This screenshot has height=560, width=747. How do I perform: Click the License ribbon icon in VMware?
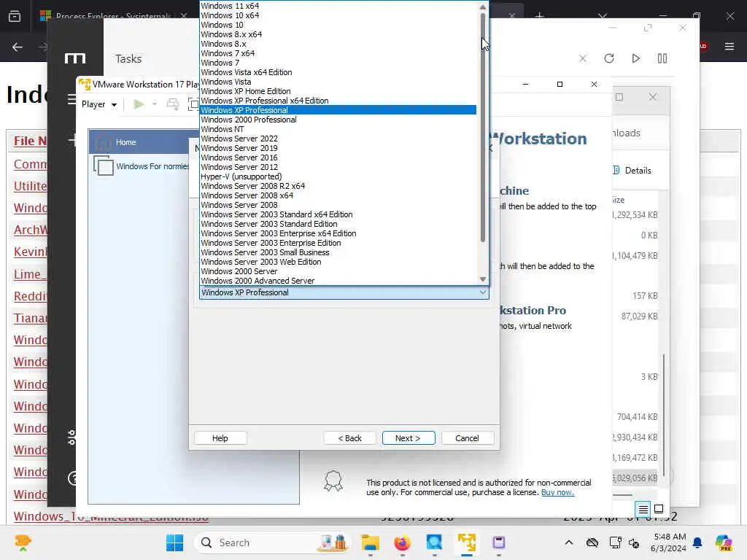tap(333, 481)
